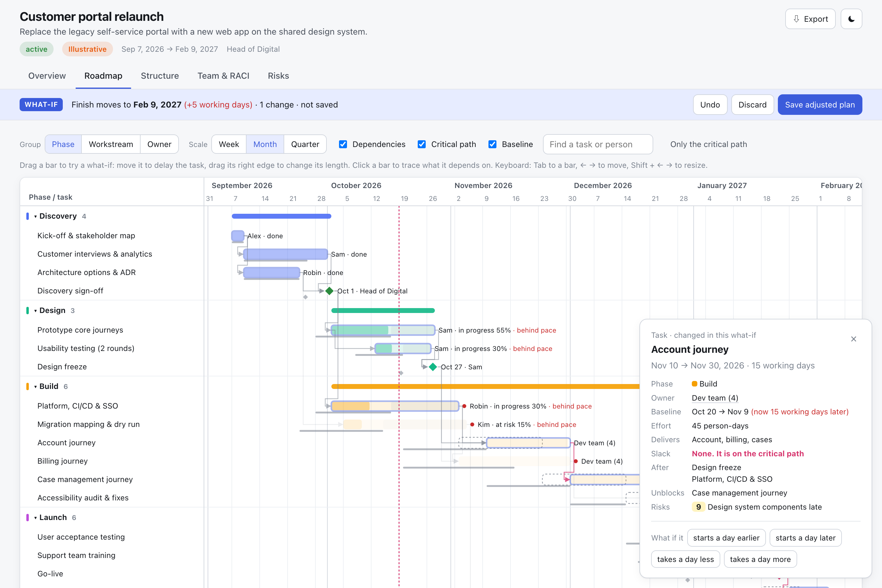This screenshot has height=588, width=882.
Task: Switch to the Overview tab
Action: click(x=47, y=76)
